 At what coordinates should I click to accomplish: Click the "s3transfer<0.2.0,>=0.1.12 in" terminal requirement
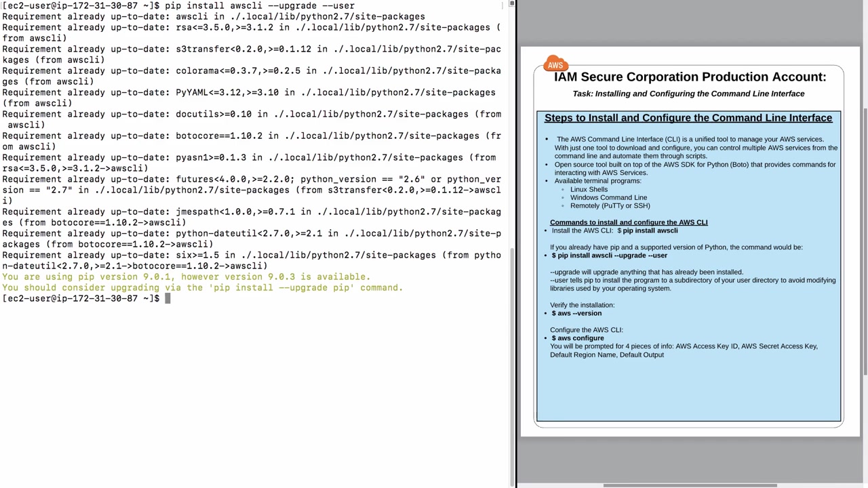coord(252,54)
